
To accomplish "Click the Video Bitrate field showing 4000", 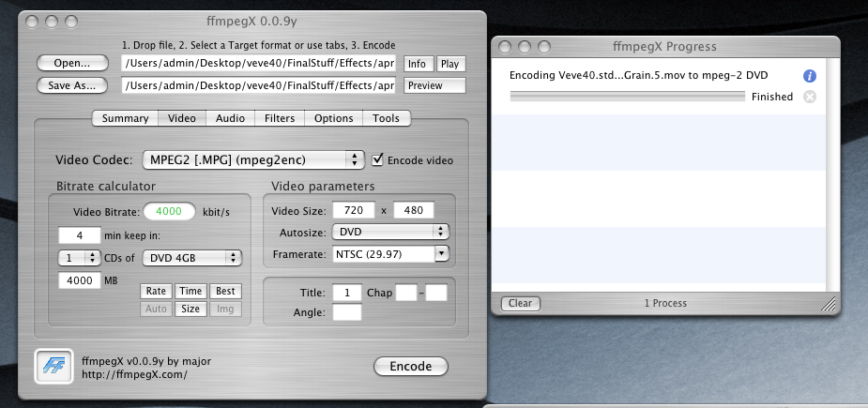I will point(170,211).
